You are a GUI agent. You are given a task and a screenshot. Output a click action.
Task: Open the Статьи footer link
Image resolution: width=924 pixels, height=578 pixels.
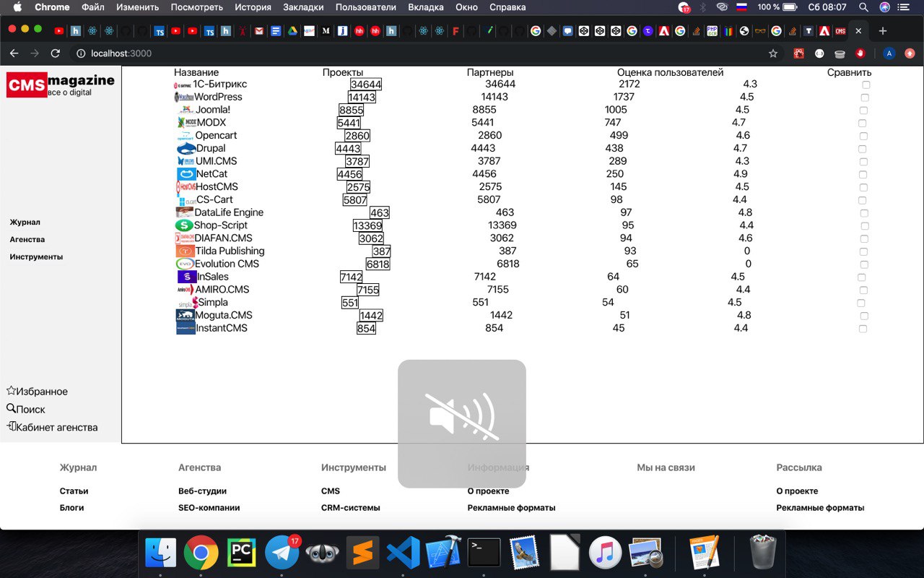click(x=74, y=491)
